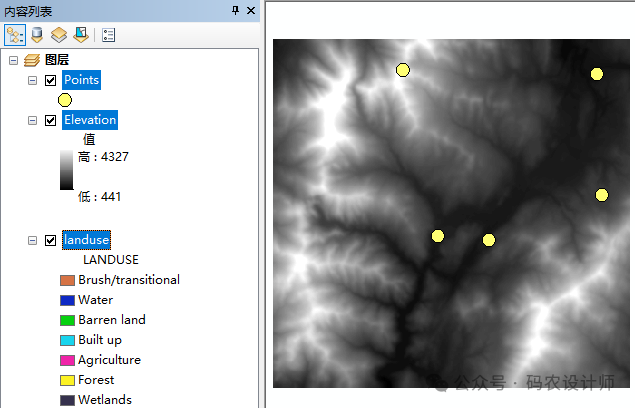Click the Elevation grayscale color ramp

click(x=66, y=169)
